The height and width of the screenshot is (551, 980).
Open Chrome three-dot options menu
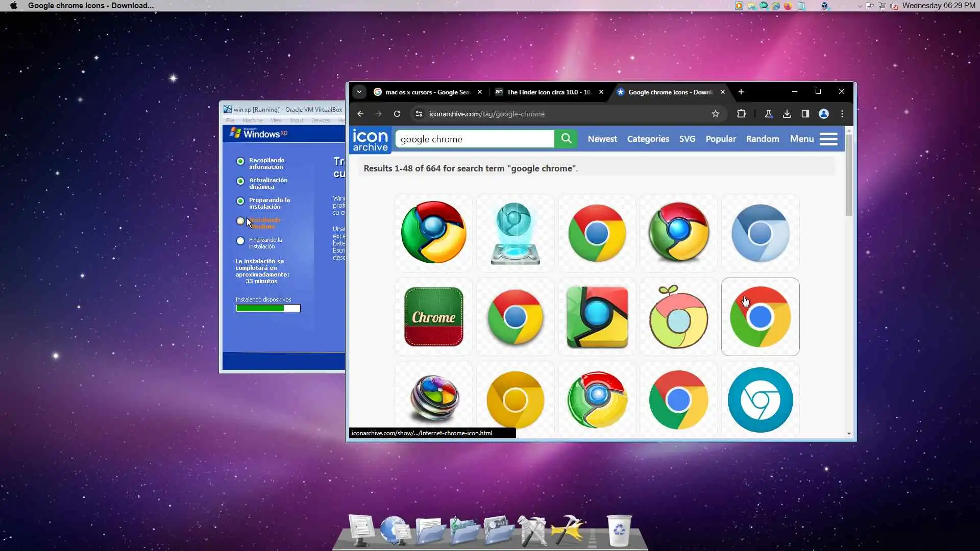point(842,114)
